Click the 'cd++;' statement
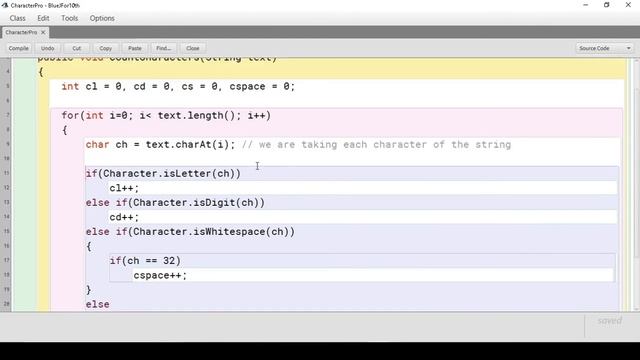The width and height of the screenshot is (640, 360). pyautogui.click(x=124, y=217)
